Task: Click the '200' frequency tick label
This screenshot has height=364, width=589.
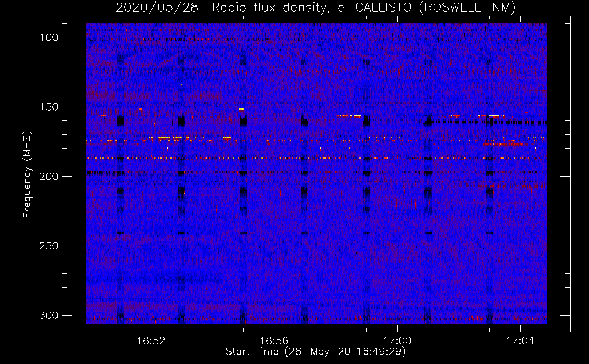Action: (x=49, y=177)
